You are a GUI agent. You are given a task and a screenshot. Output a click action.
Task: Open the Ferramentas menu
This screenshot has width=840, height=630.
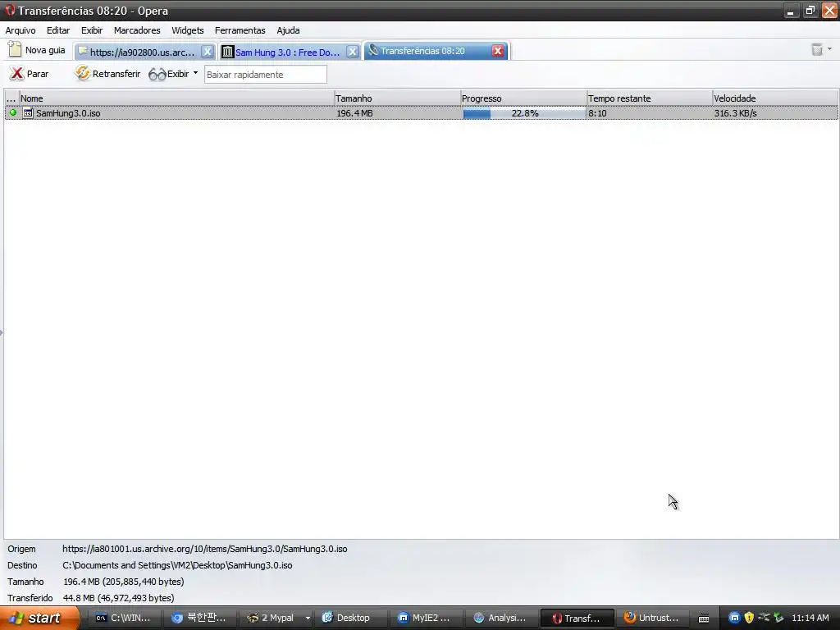[x=240, y=30]
